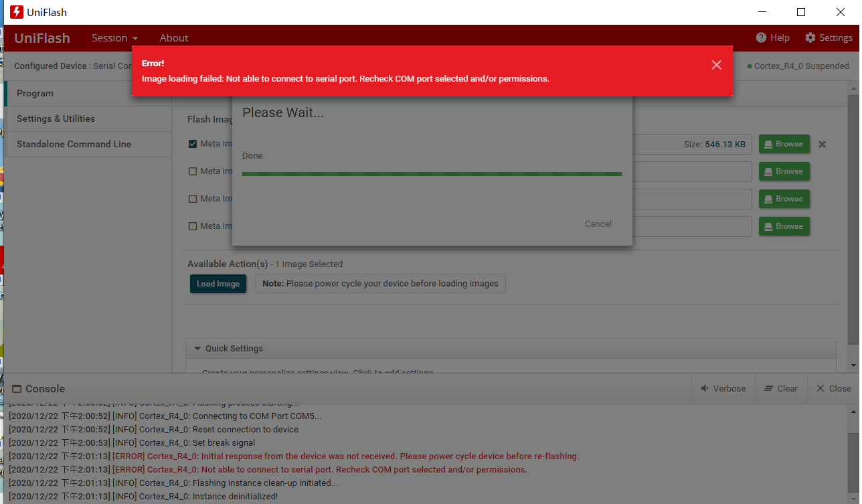Viewport: 862px width, 504px height.
Task: Click the Size: 546.13 KB label
Action: [715, 144]
